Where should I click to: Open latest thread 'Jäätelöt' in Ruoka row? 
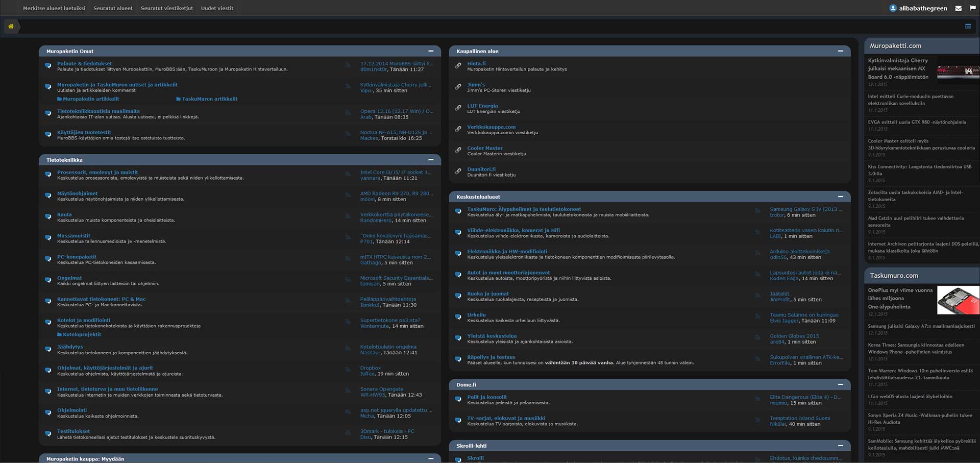pos(779,294)
